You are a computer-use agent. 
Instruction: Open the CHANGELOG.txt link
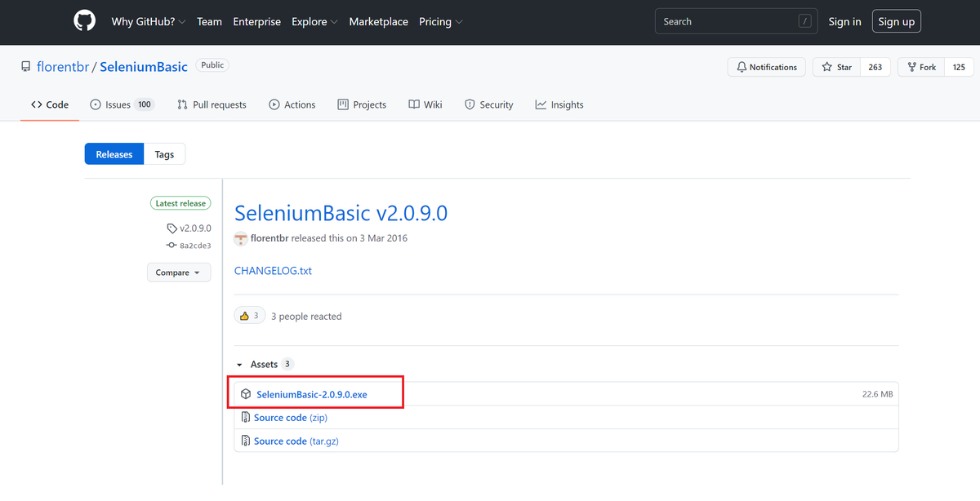(x=273, y=270)
